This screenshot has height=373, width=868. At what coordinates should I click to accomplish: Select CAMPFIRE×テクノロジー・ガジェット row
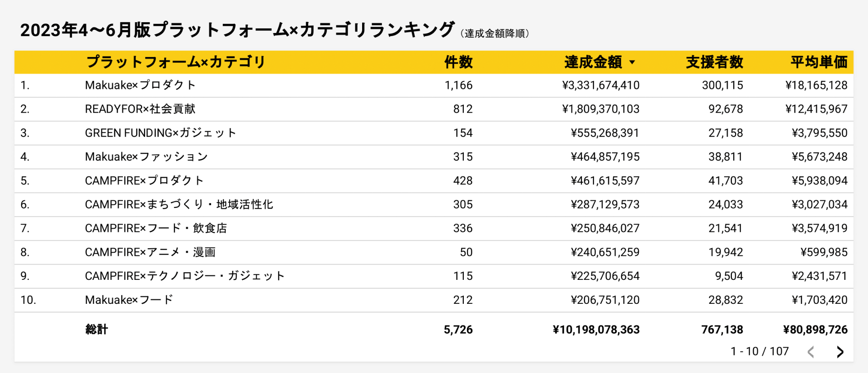[434, 276]
